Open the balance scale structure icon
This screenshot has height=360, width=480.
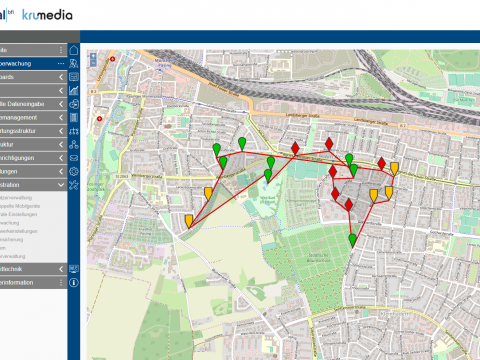tap(74, 131)
